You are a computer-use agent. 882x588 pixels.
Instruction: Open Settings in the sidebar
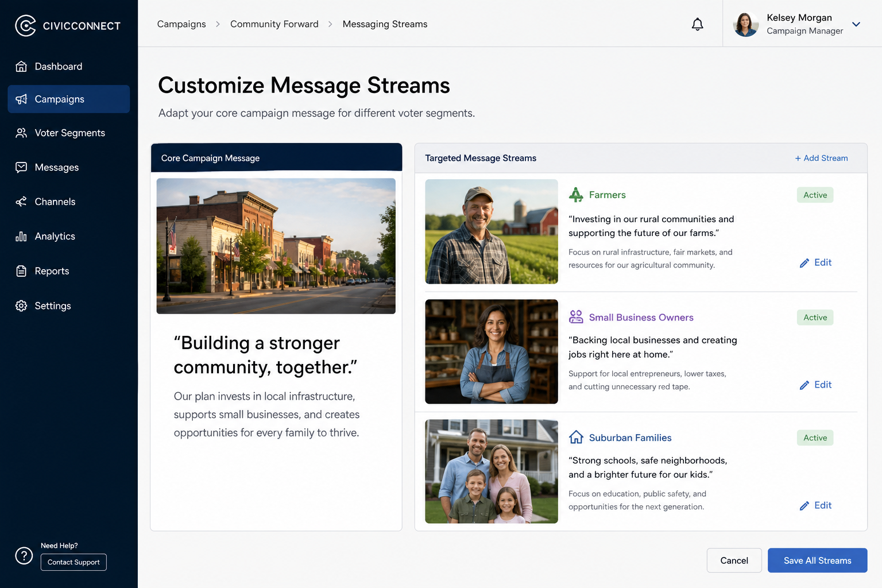point(69,306)
